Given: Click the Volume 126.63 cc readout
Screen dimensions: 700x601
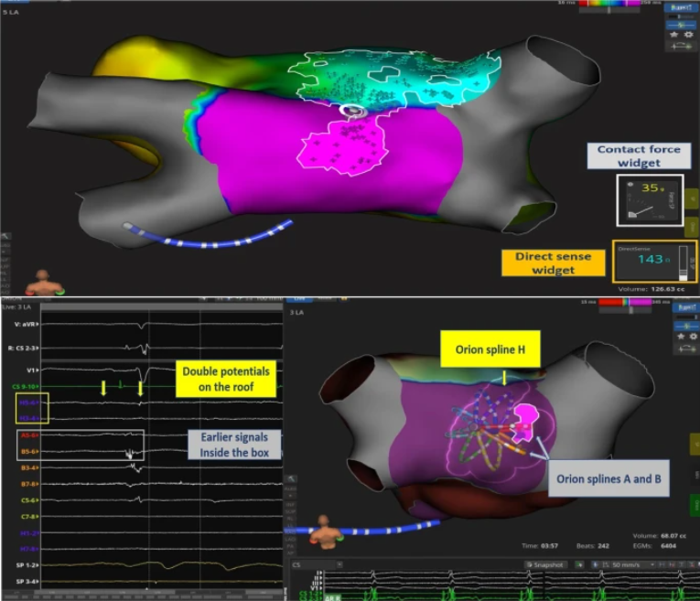Looking at the screenshot, I should coord(651,289).
